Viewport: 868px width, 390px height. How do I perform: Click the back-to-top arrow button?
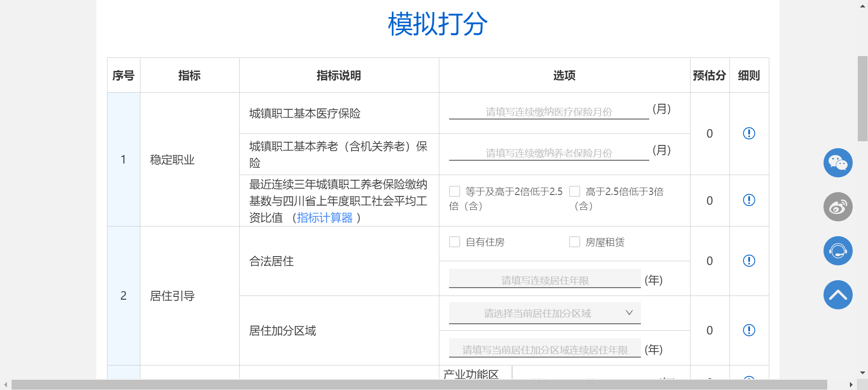click(838, 295)
